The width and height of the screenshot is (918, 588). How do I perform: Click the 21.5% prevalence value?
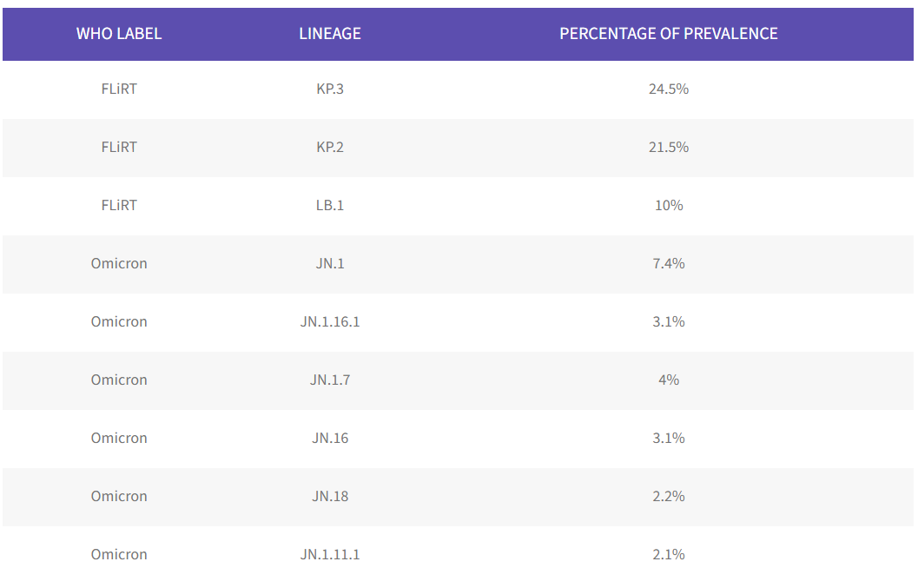click(669, 147)
